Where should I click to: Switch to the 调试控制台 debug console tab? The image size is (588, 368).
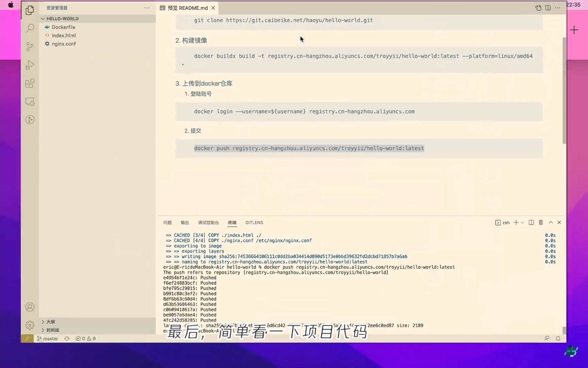209,223
